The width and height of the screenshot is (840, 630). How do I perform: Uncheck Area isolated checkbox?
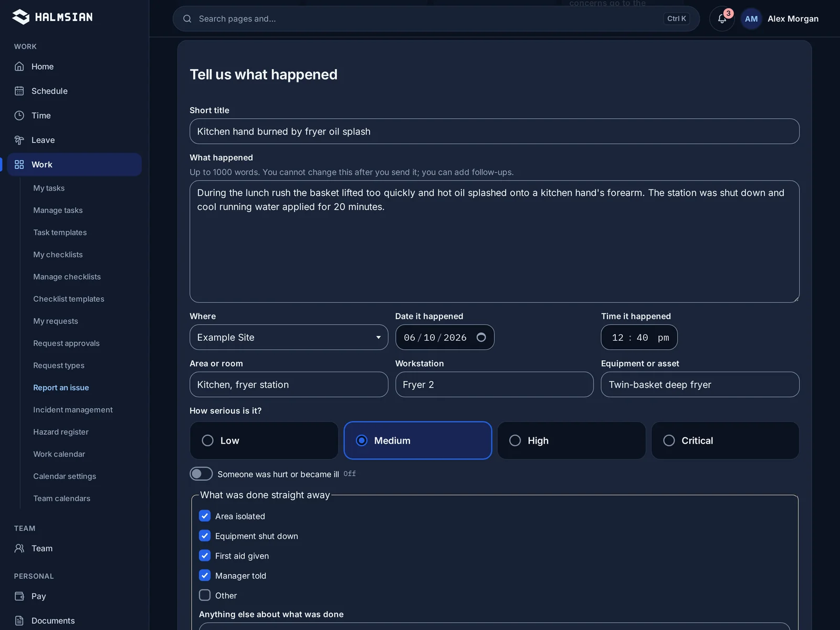pyautogui.click(x=205, y=516)
